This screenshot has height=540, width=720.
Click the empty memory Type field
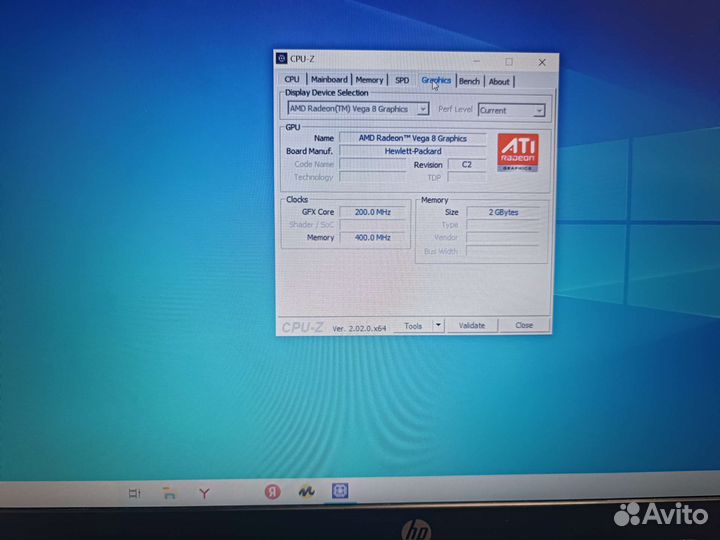click(x=503, y=225)
